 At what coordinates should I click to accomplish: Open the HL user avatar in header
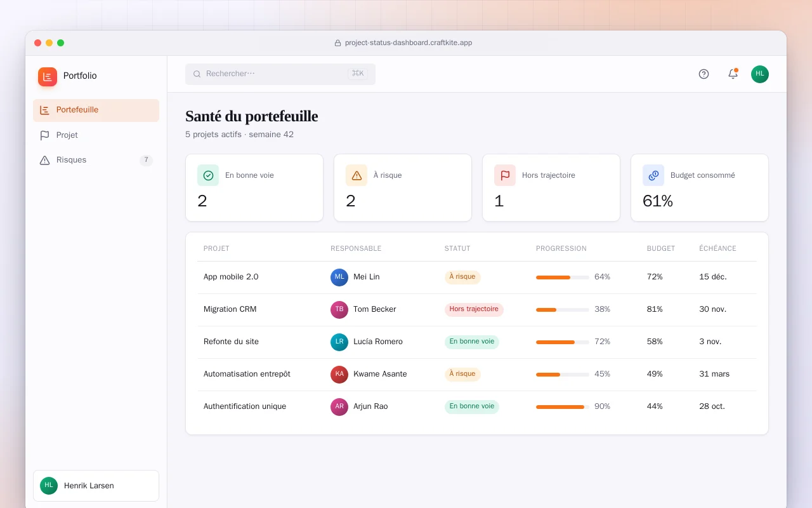pyautogui.click(x=760, y=74)
